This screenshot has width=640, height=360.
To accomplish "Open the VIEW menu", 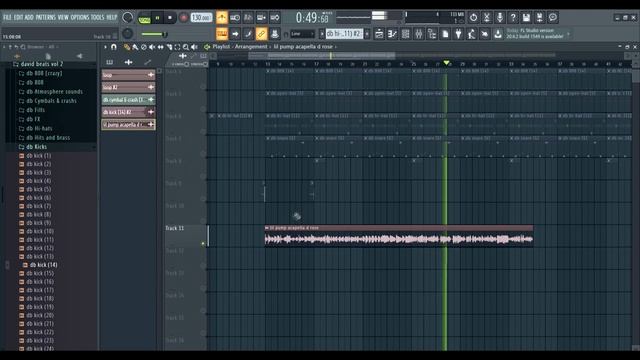I will point(63,17).
